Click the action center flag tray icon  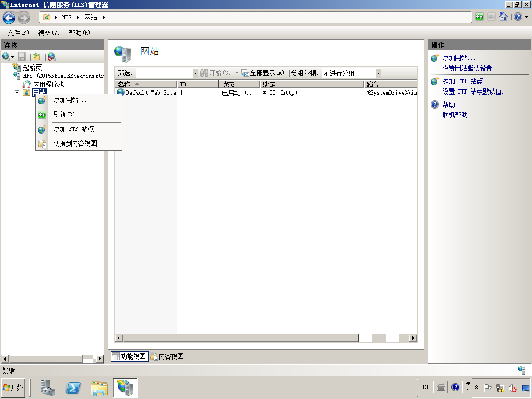(487, 388)
